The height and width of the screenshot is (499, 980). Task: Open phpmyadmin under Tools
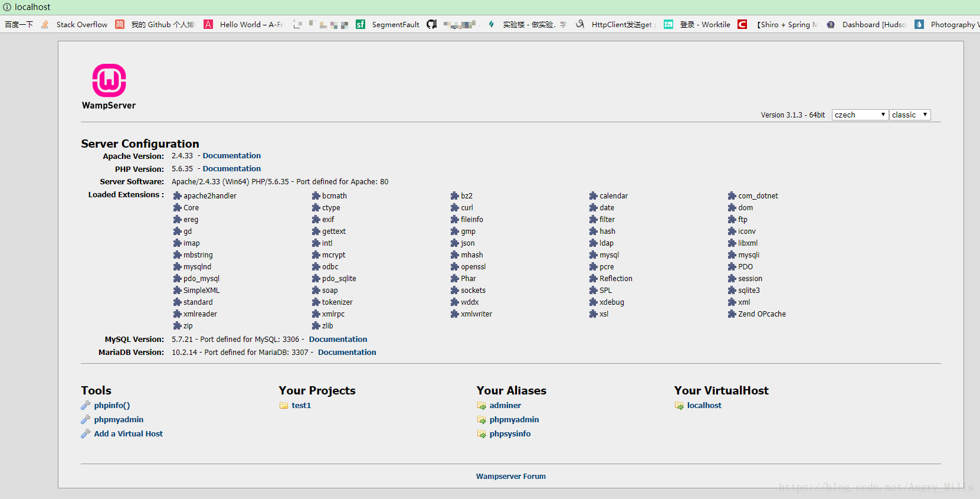tap(119, 420)
